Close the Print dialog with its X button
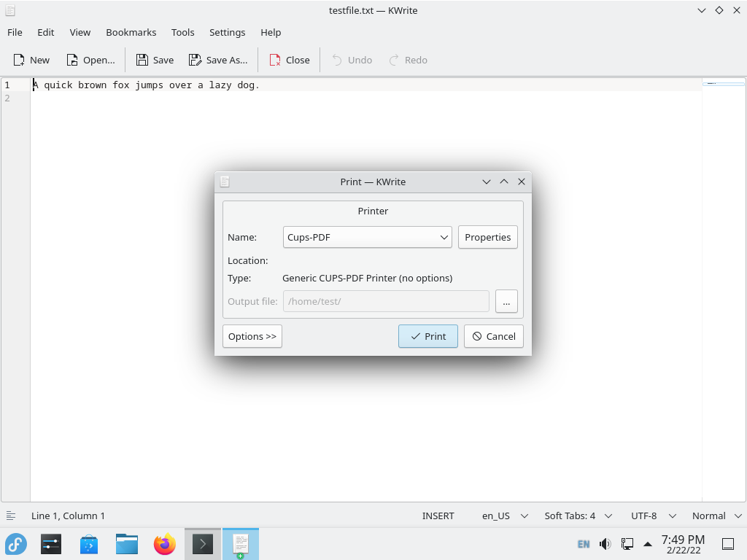The height and width of the screenshot is (560, 747). point(522,182)
